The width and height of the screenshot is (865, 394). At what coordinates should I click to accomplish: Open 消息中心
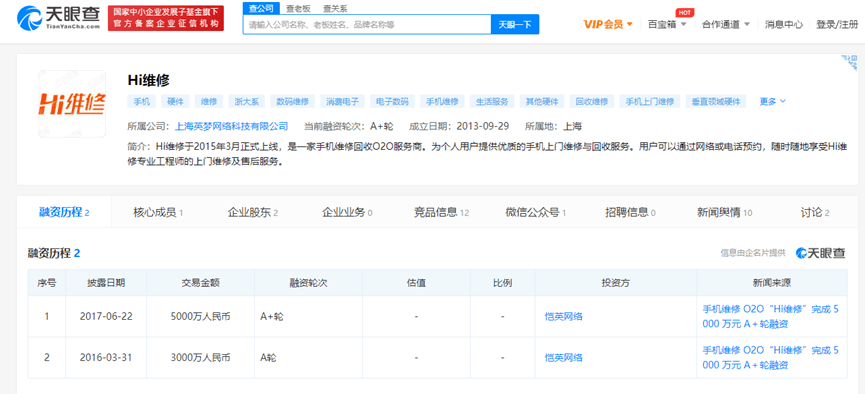(x=783, y=24)
